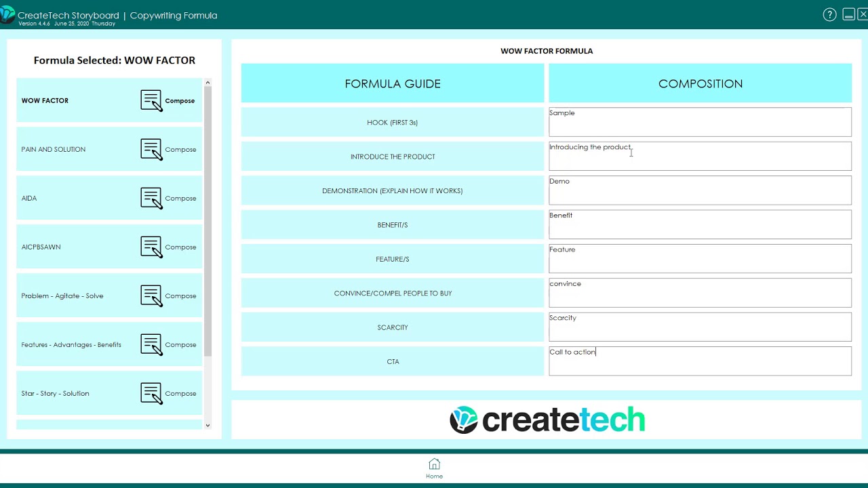Focus the Demonstration composition field with Demo

(700, 190)
